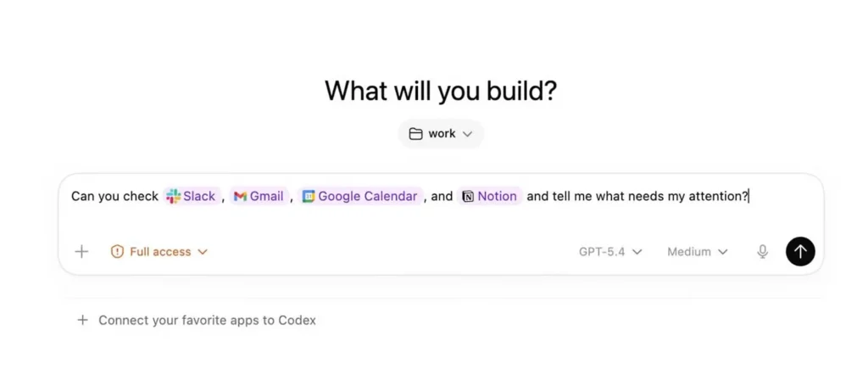Open the GPT-5.4 model selector

(x=610, y=252)
